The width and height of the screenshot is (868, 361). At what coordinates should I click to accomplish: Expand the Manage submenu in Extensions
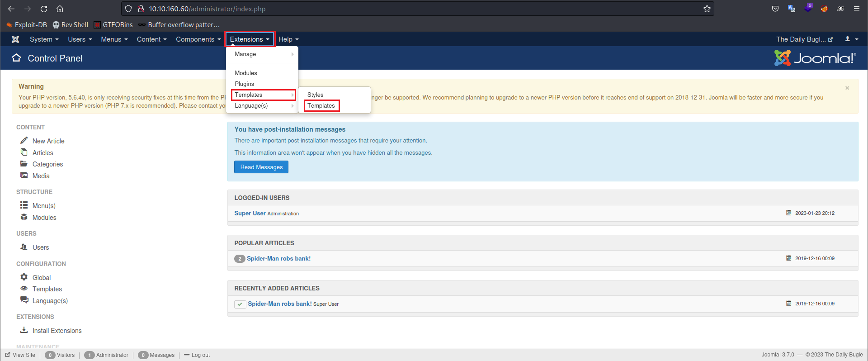(262, 54)
